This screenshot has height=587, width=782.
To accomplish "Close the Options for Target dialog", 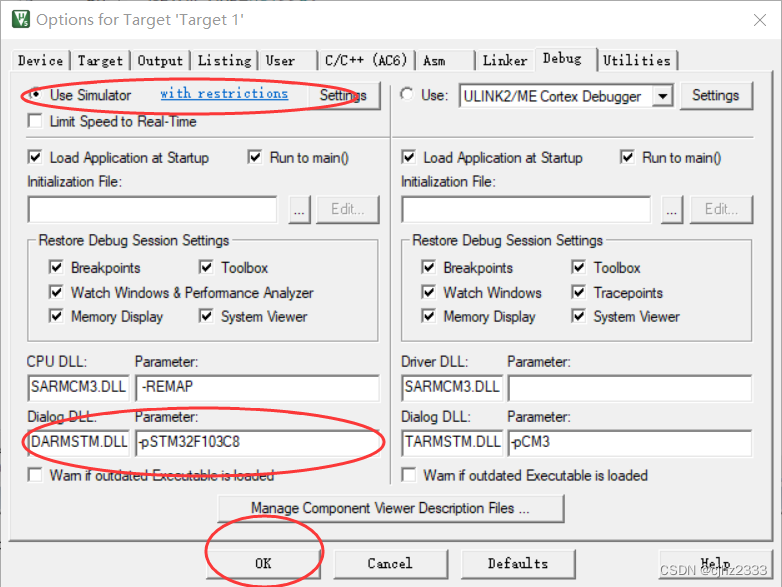I will point(760,20).
